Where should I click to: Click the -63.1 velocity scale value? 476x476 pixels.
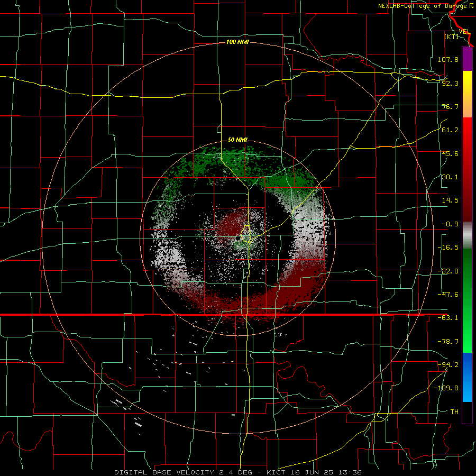[x=448, y=318]
